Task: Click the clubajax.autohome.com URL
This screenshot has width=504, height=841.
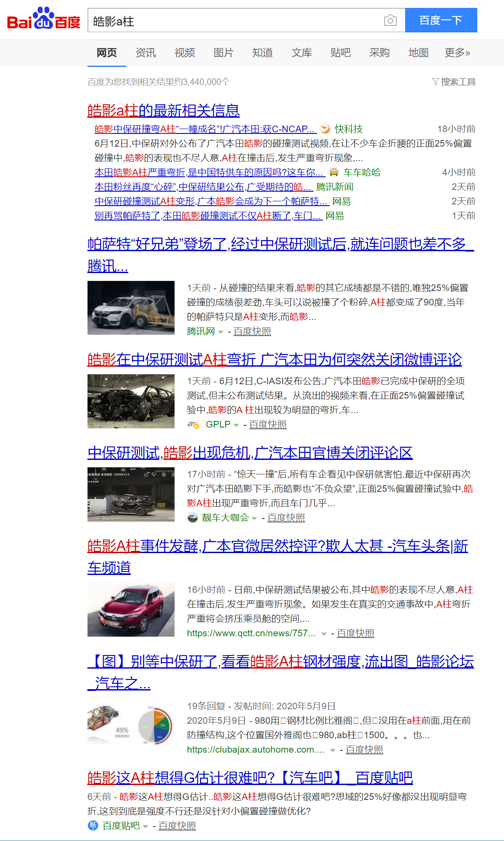Action: (255, 750)
